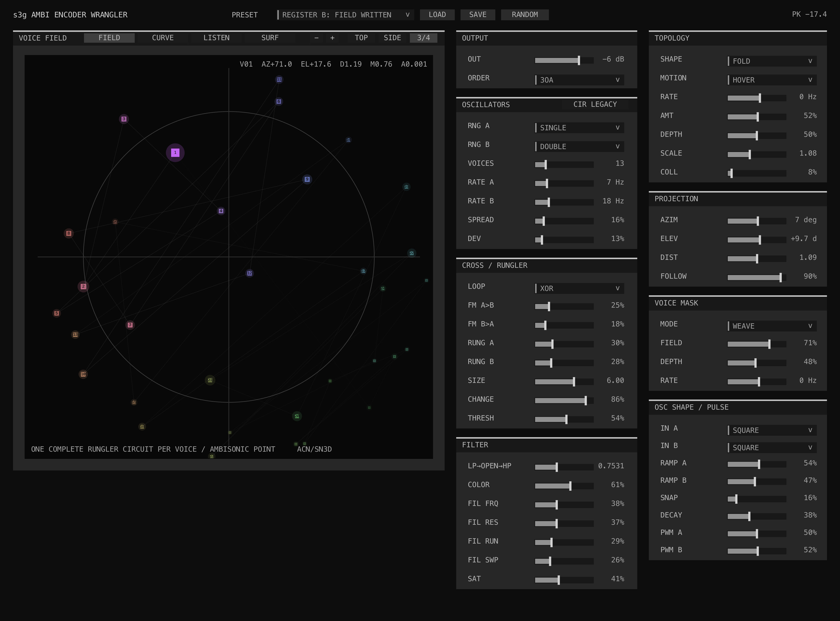This screenshot has height=621, width=840.
Task: Select the TOP camera view
Action: (361, 38)
